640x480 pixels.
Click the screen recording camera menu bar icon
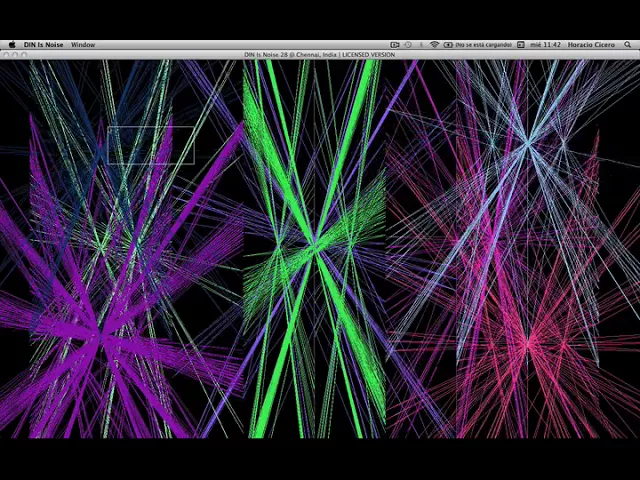click(395, 44)
